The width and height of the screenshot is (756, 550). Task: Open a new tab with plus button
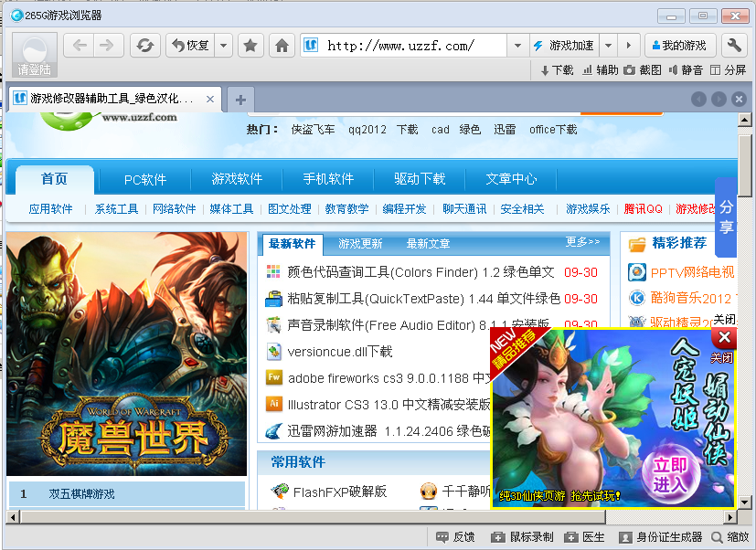[240, 100]
